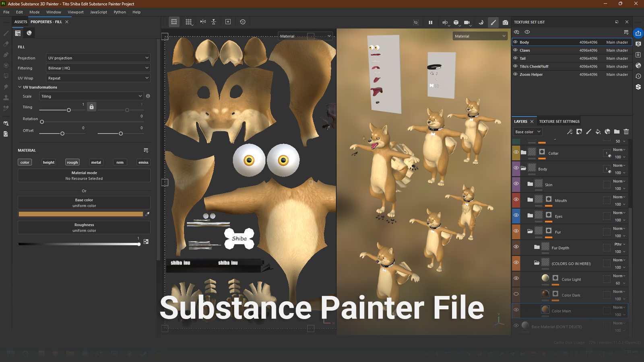Screen dimensions: 644x362
Task: Click the rough channel button in Material
Action: [x=72, y=162]
